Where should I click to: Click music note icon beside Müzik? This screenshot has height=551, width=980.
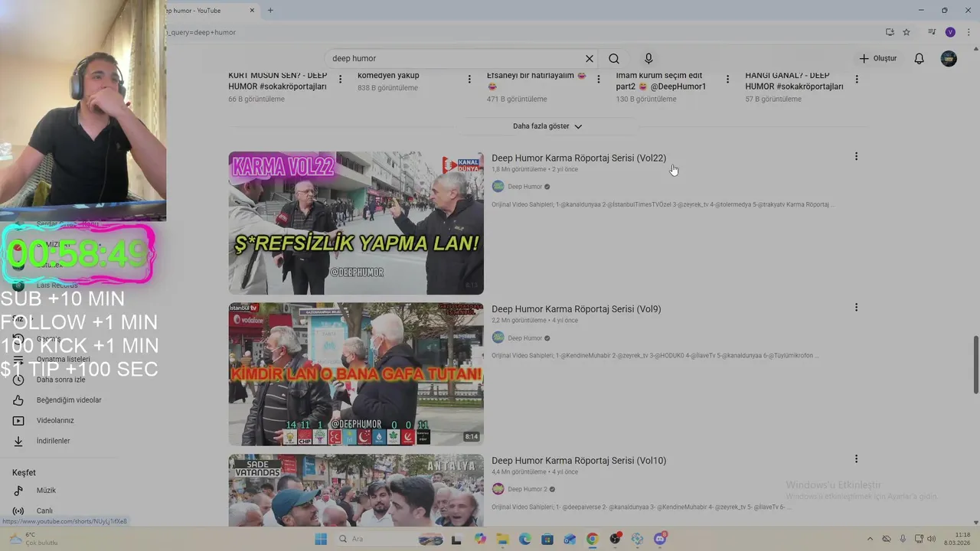tap(18, 491)
